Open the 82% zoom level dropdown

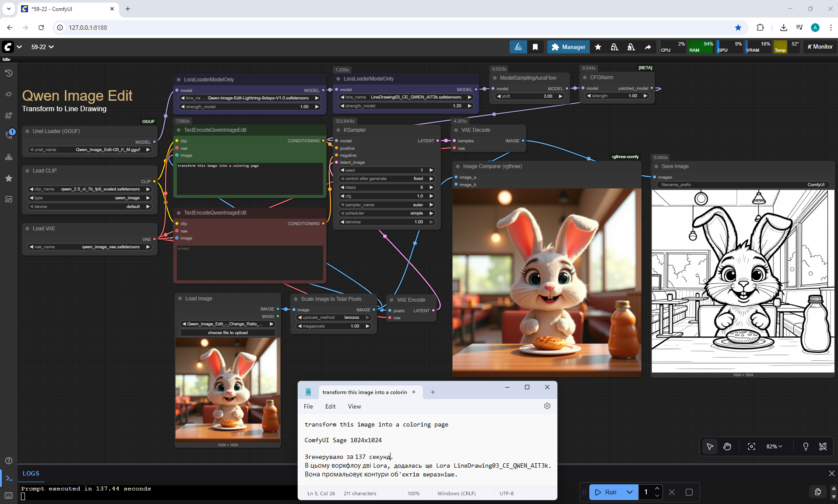tap(774, 446)
